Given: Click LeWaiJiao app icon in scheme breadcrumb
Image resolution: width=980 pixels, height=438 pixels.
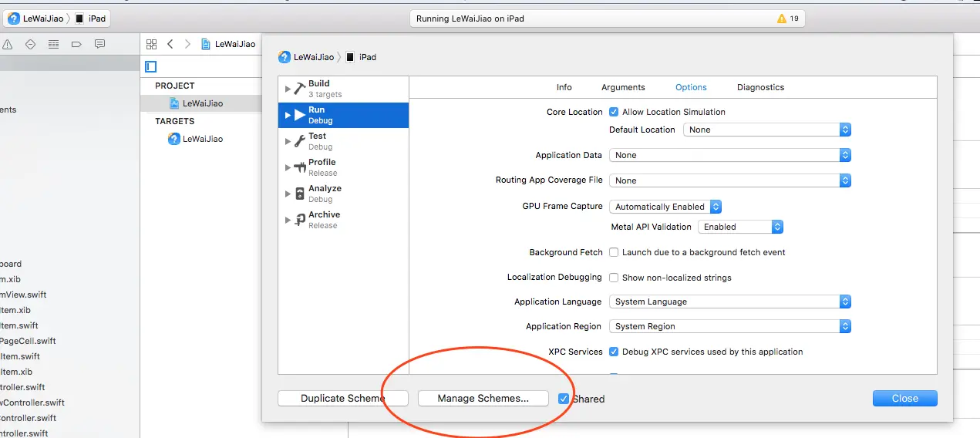Looking at the screenshot, I should pyautogui.click(x=285, y=57).
